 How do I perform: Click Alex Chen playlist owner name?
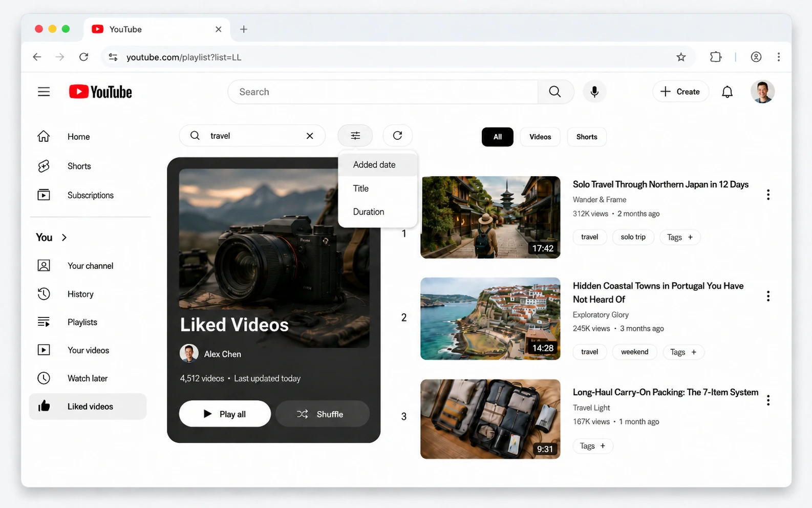pos(223,354)
